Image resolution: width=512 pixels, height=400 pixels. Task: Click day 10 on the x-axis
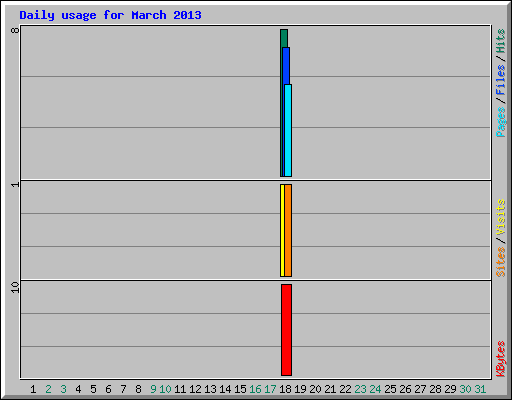pyautogui.click(x=165, y=389)
